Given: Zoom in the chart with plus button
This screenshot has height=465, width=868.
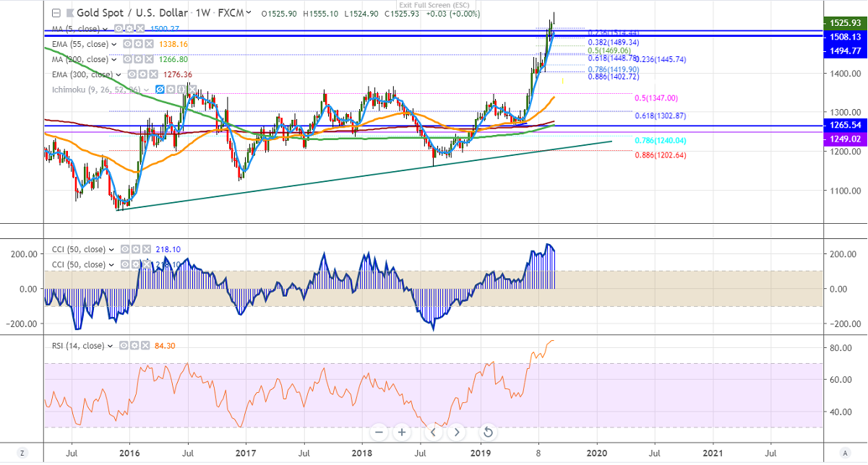Looking at the screenshot, I should pos(403,433).
